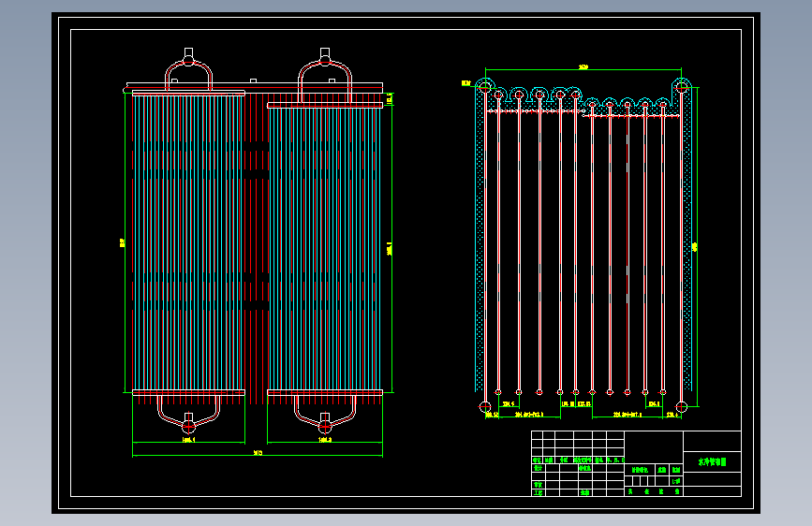This screenshot has height=526, width=812.
Task: Pick the bottom drain circle of left tube bank
Action: point(188,427)
